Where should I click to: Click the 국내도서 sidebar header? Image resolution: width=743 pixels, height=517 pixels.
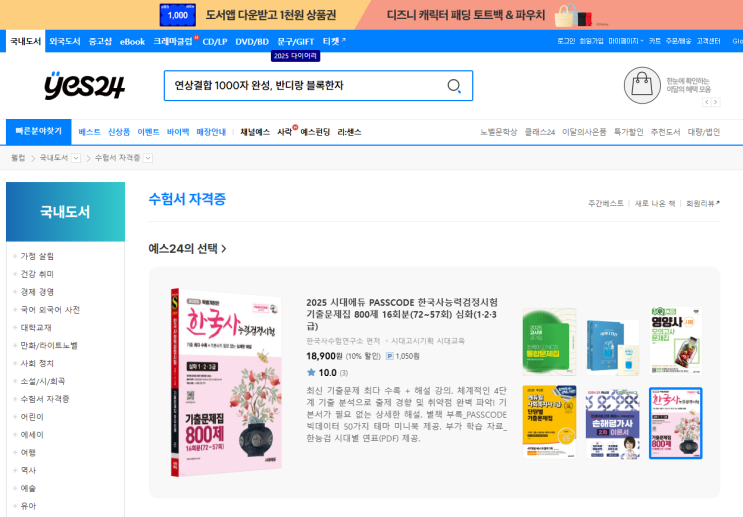65,212
